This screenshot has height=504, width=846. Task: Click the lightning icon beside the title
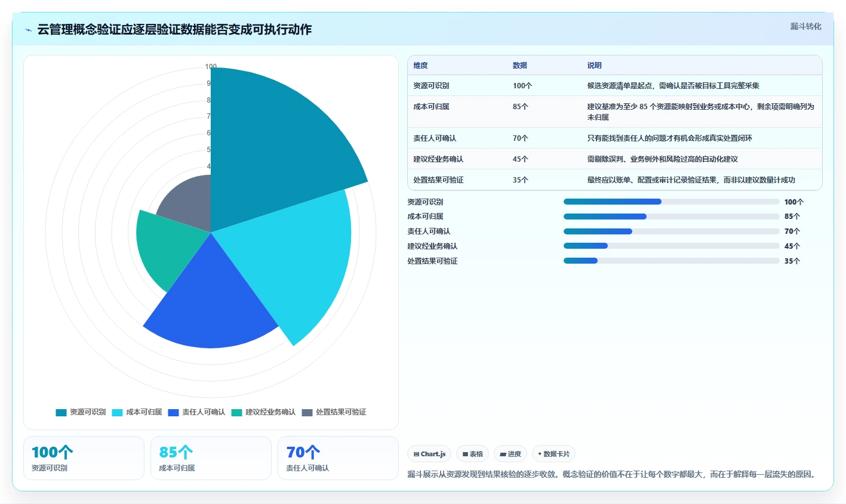click(x=28, y=30)
